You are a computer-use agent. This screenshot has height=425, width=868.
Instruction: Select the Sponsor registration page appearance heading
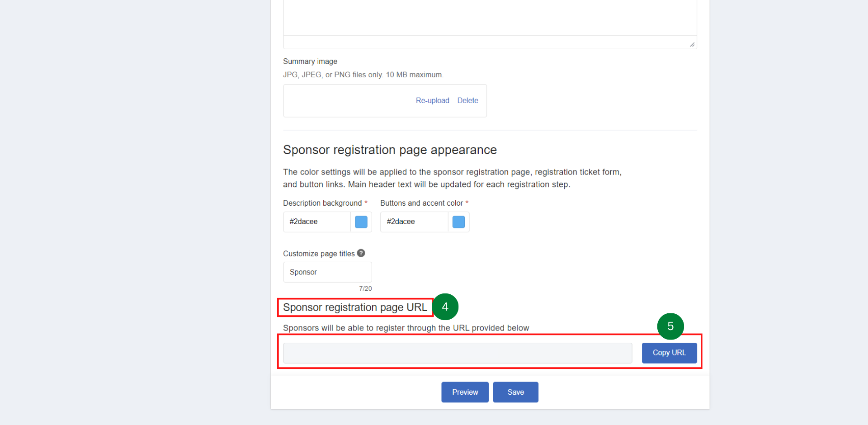390,150
